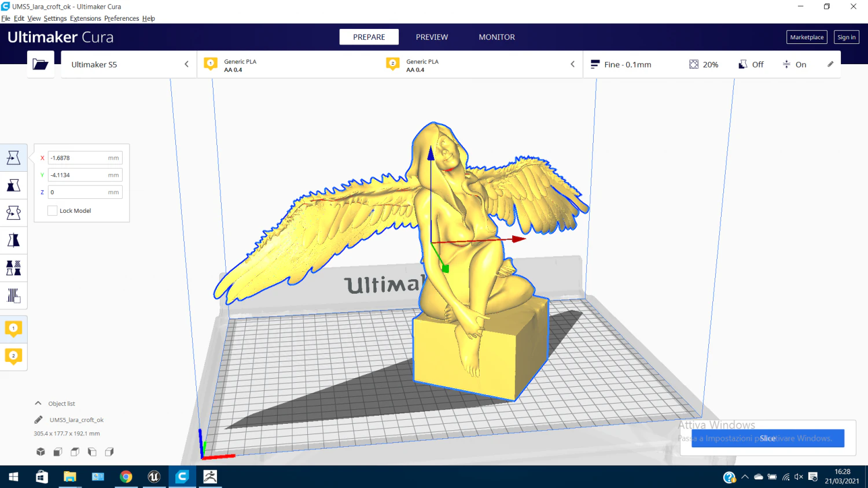This screenshot has width=868, height=488.
Task: Click the pencil icon in print settings bar
Action: [x=830, y=64]
